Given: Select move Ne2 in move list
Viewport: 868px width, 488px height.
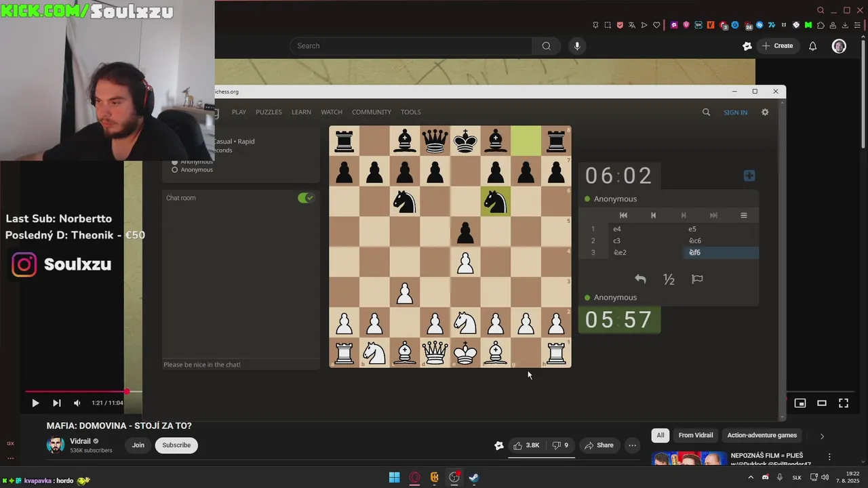Looking at the screenshot, I should [x=646, y=253].
